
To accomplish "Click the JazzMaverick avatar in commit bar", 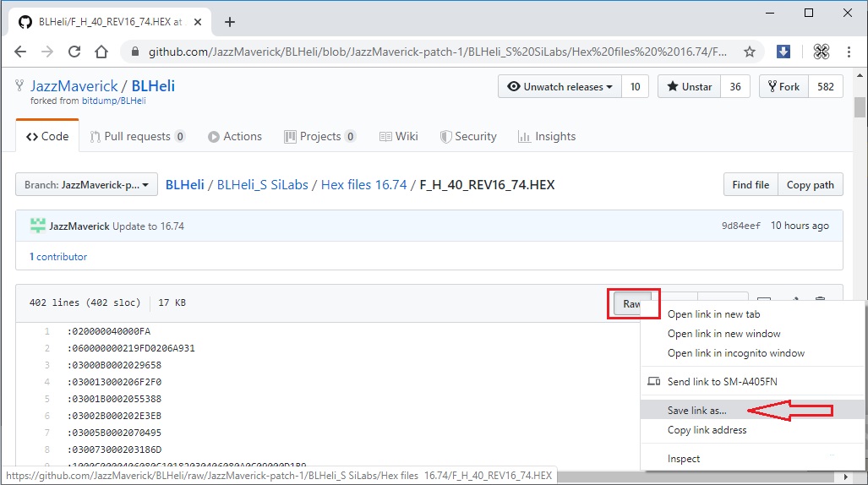I will click(38, 226).
